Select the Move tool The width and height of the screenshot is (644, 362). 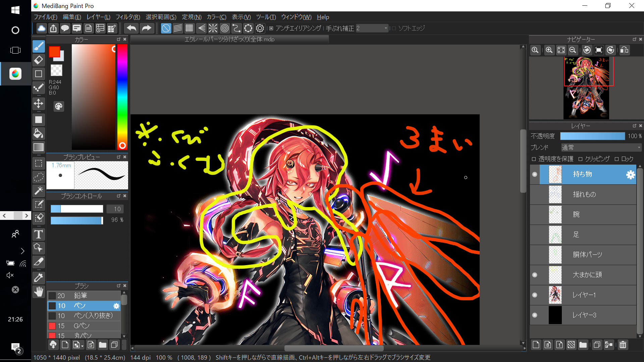pyautogui.click(x=39, y=104)
